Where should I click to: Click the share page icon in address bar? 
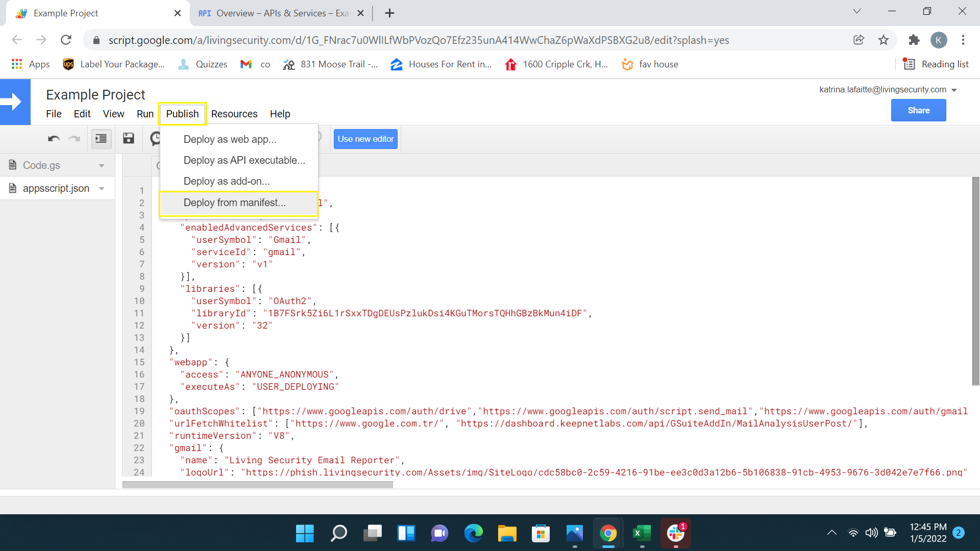pyautogui.click(x=859, y=40)
